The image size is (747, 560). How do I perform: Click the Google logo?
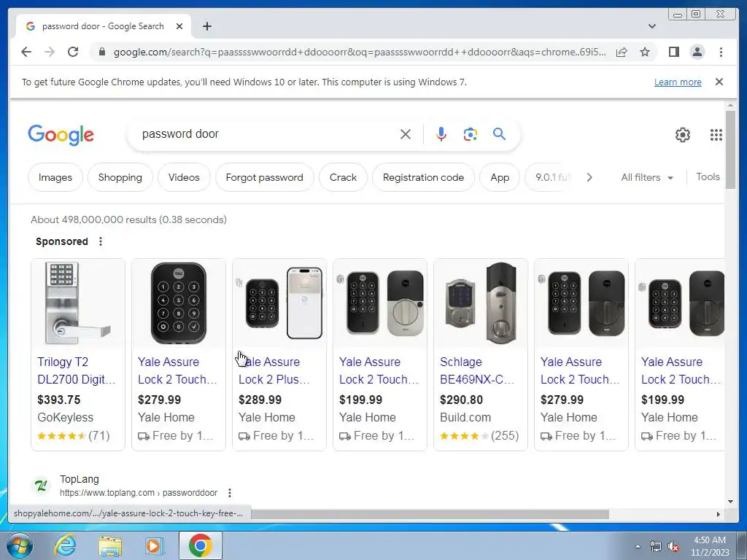[x=61, y=135]
